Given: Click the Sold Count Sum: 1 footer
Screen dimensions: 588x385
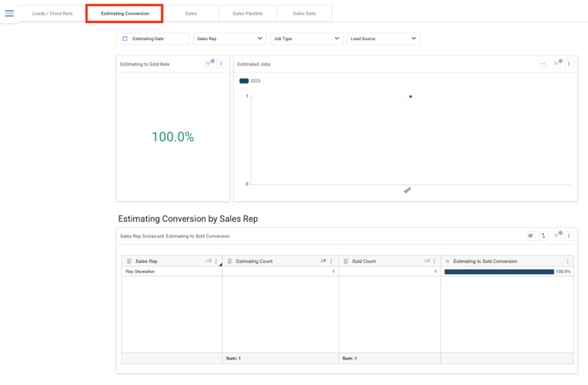Looking at the screenshot, I should click(350, 359).
